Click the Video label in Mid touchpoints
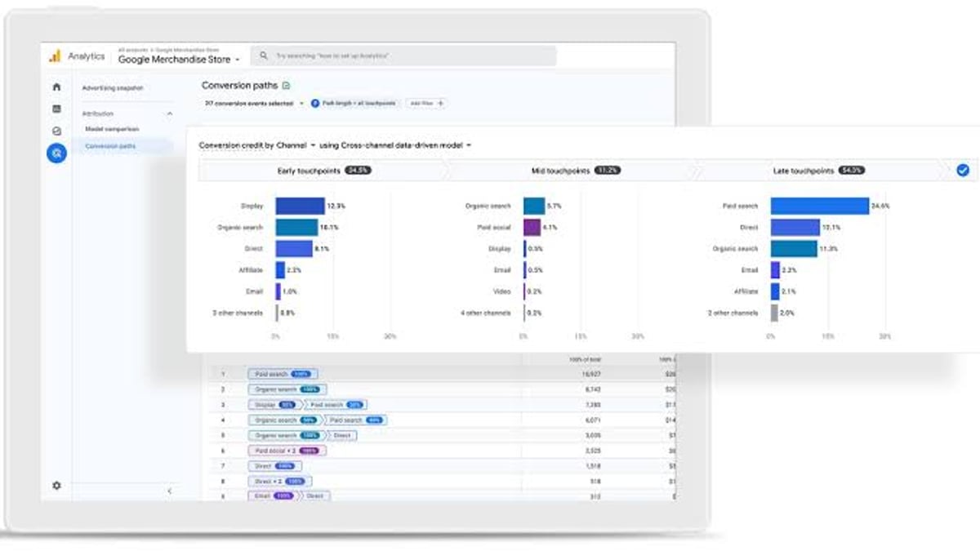 502,291
